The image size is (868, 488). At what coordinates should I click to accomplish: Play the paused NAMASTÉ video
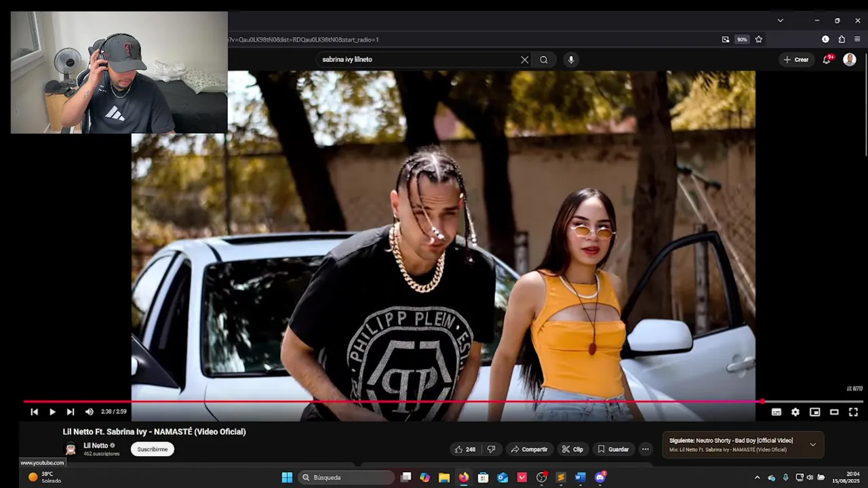coord(52,411)
